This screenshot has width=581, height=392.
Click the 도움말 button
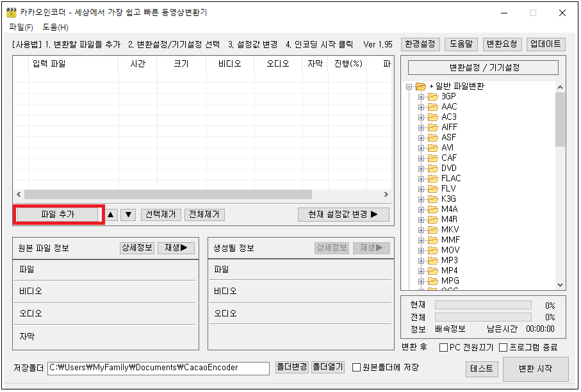[x=461, y=44]
